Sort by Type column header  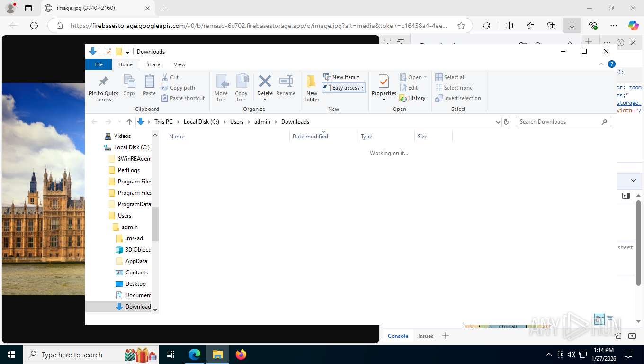tap(386, 136)
